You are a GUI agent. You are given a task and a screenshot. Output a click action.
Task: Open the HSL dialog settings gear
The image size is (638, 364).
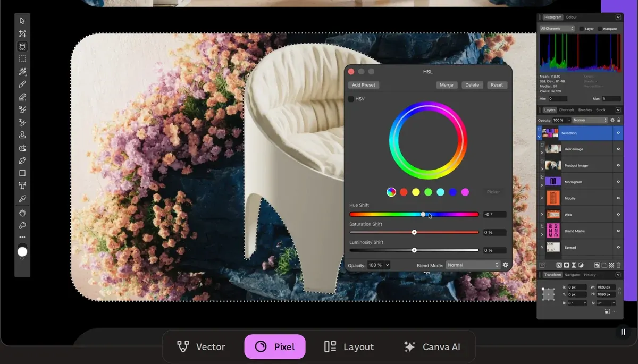point(506,265)
